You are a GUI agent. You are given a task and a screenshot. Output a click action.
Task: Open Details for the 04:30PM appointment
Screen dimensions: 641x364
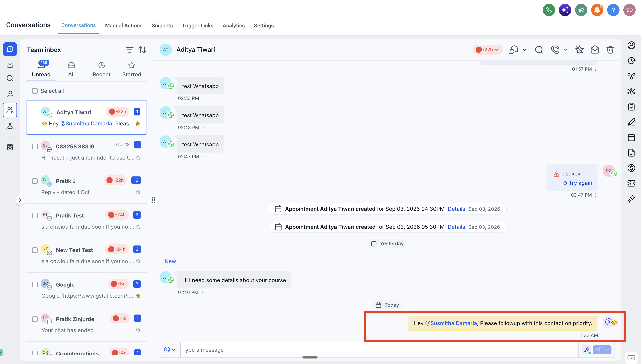pos(456,209)
